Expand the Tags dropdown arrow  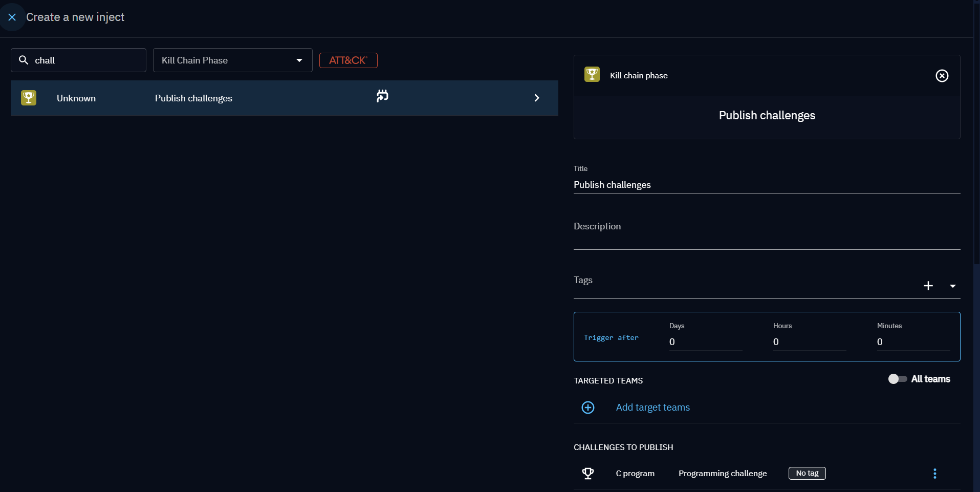pyautogui.click(x=952, y=286)
